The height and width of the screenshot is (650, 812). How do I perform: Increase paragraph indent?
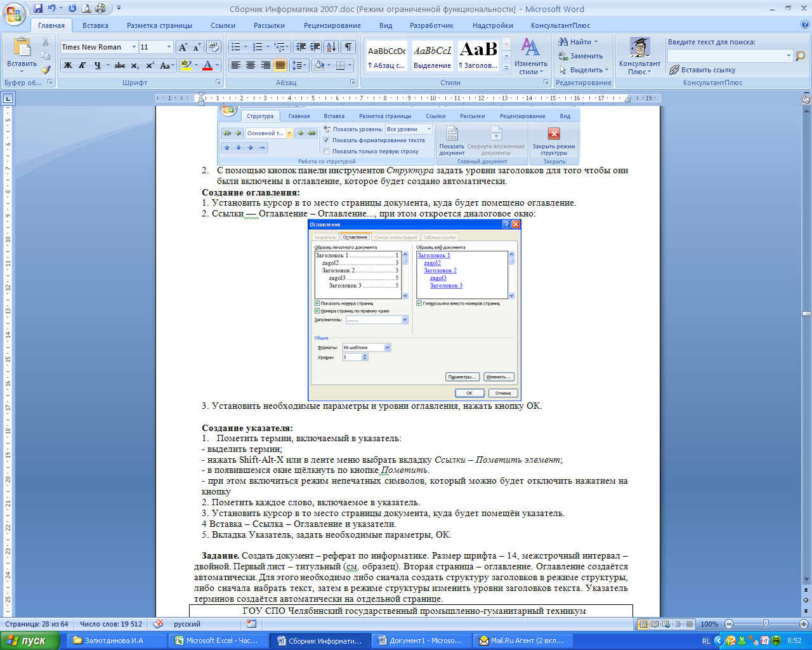click(x=315, y=47)
